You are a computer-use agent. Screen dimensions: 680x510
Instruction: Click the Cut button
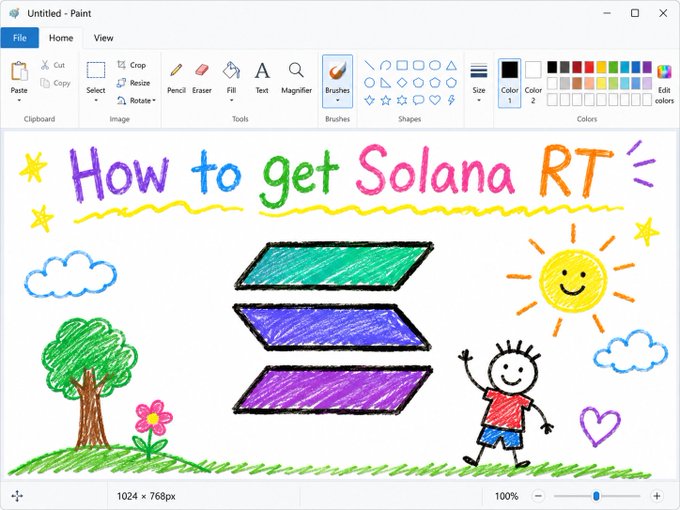click(53, 65)
